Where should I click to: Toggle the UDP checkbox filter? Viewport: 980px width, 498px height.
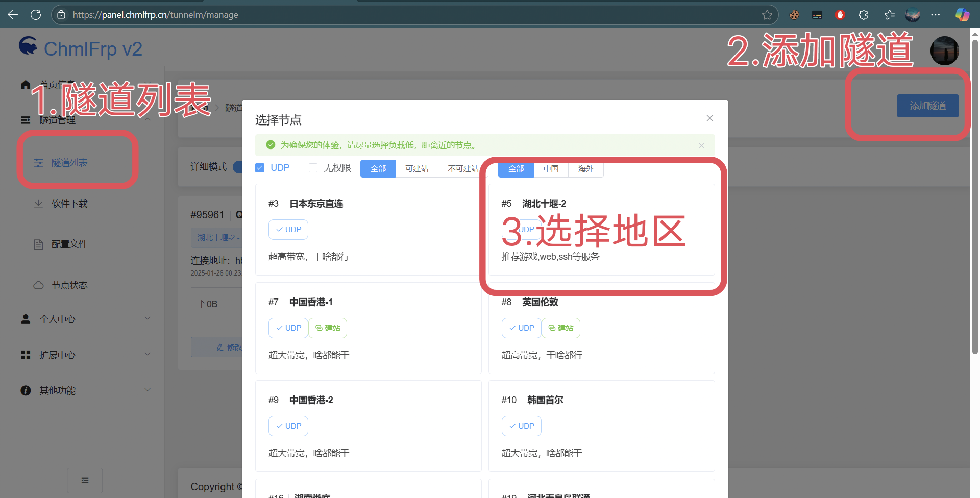pyautogui.click(x=260, y=168)
